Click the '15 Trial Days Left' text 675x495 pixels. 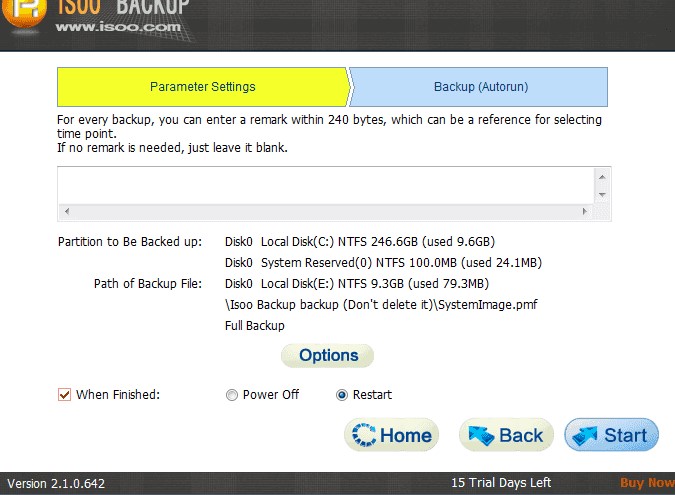501,483
